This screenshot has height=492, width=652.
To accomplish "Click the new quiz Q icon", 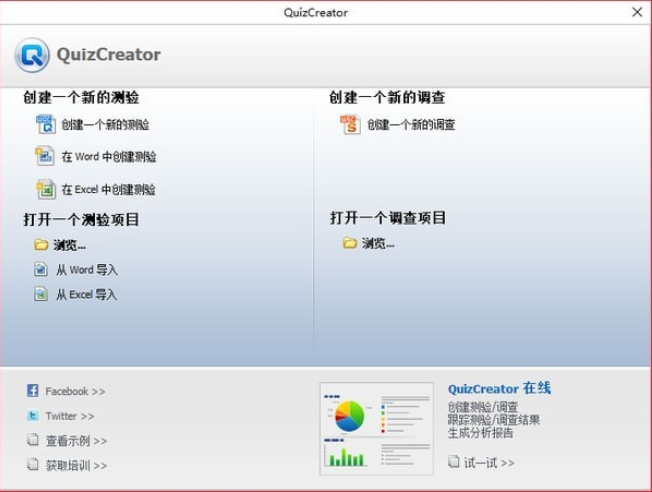I will point(45,124).
